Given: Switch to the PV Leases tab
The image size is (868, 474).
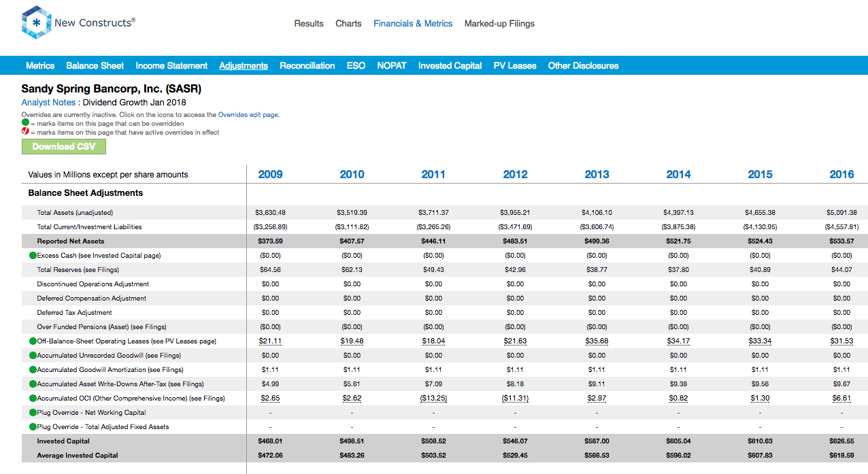Looking at the screenshot, I should (x=515, y=66).
